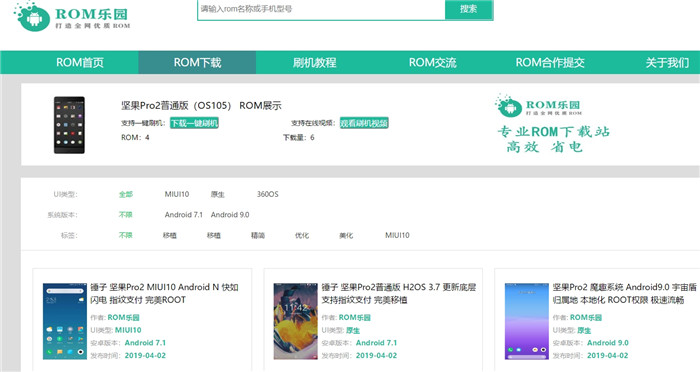The height and width of the screenshot is (372, 700).
Task: Select 不限 in the 标签 filter row
Action: pos(126,235)
